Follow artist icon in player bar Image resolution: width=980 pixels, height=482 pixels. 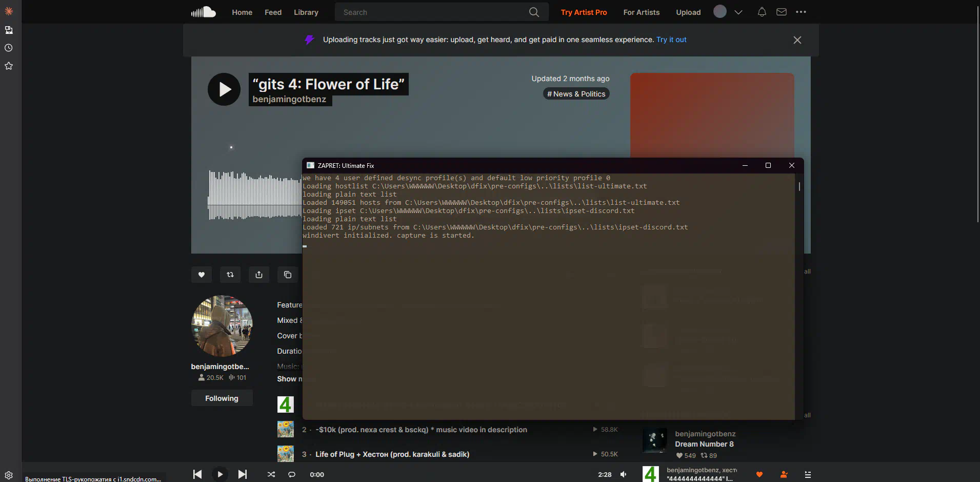point(784,474)
